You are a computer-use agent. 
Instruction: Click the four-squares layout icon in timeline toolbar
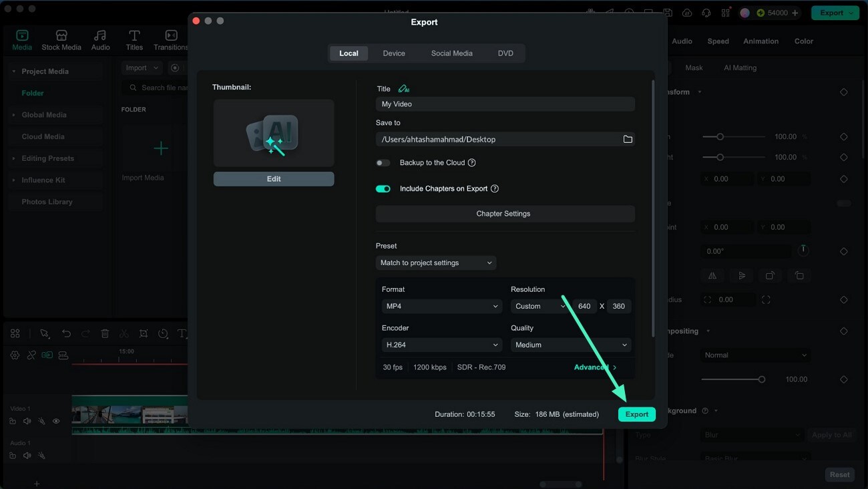[15, 333]
